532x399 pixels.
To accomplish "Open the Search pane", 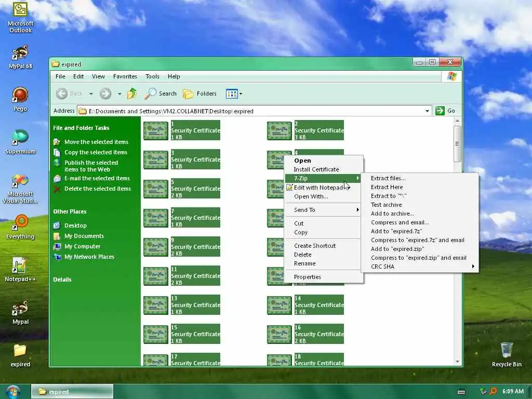I will [x=161, y=94].
